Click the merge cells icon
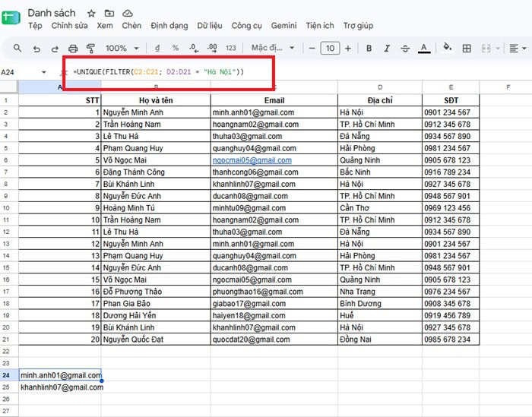 pyautogui.click(x=486, y=48)
